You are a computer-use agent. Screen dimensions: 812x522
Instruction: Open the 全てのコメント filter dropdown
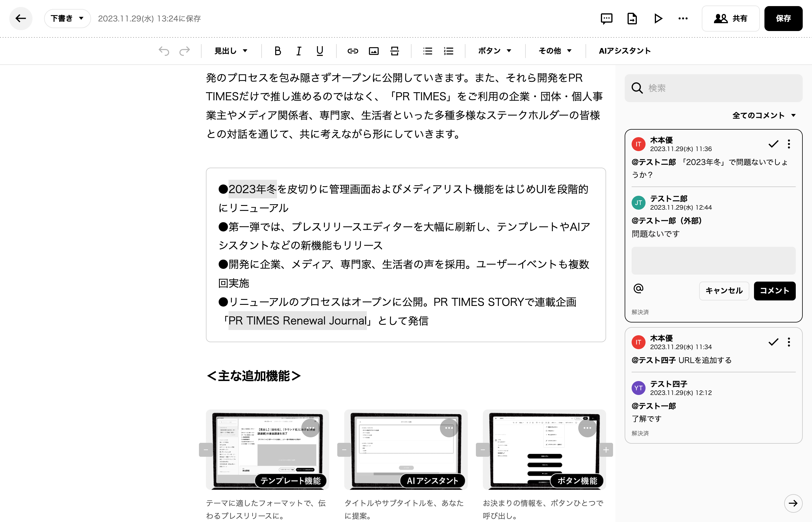pyautogui.click(x=764, y=115)
